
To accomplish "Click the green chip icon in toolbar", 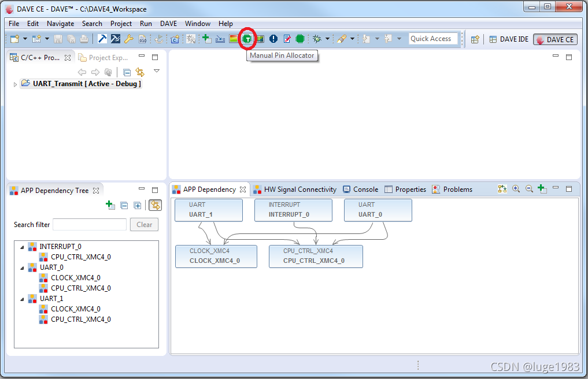I will tap(300, 39).
